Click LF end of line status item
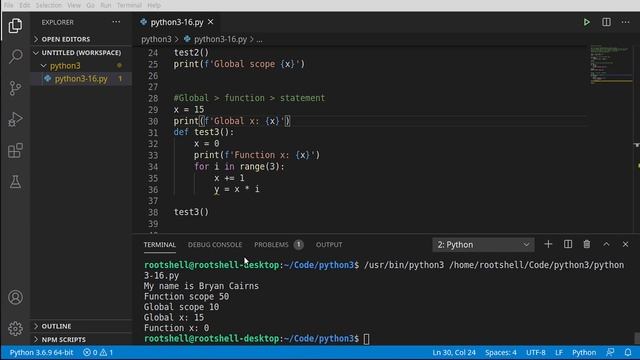Screen dimensions: 640x360 pyautogui.click(x=559, y=352)
